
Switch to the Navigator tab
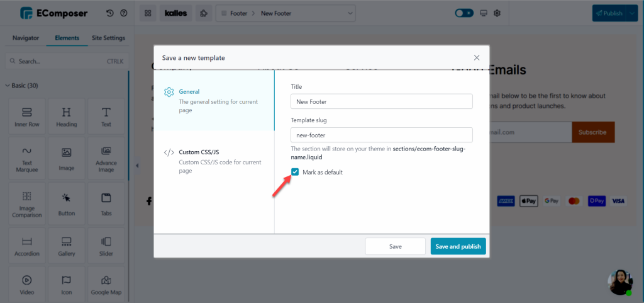pos(25,38)
